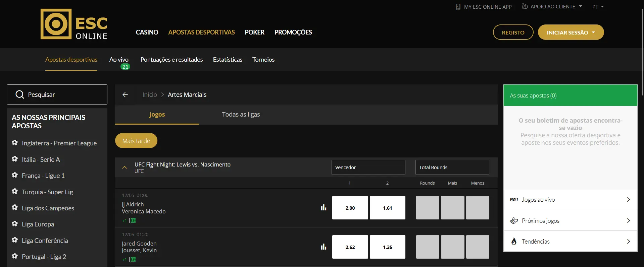Click the Próximos jogos clock icon
This screenshot has width=644, height=267.
click(514, 220)
